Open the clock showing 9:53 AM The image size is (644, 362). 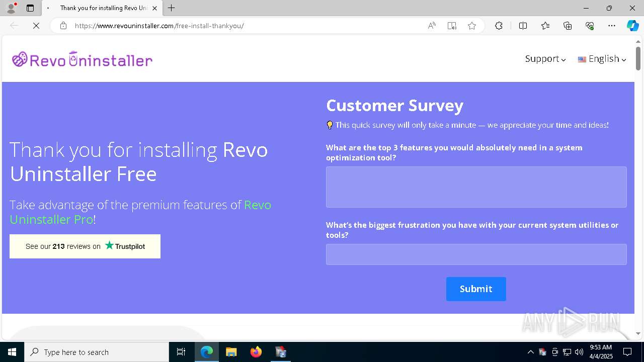coord(601,352)
